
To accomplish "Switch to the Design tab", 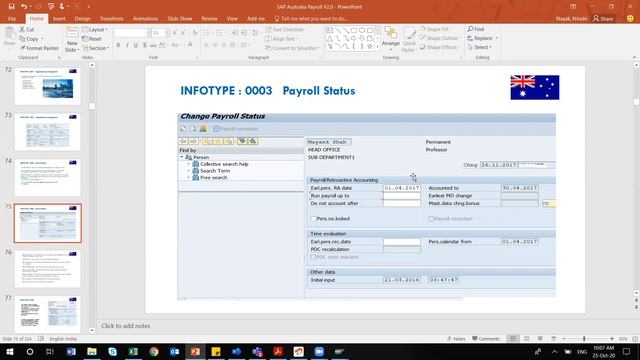I will click(82, 18).
